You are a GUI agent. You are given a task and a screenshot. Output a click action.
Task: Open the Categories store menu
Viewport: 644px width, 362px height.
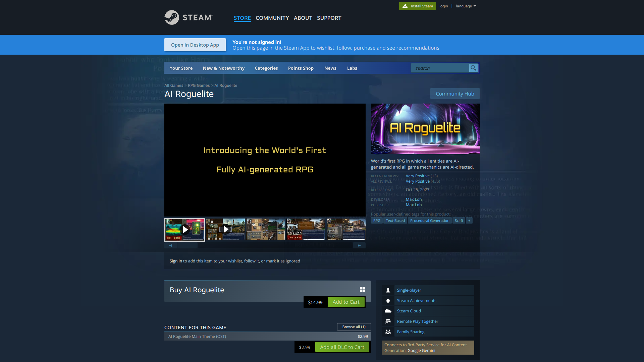click(266, 68)
